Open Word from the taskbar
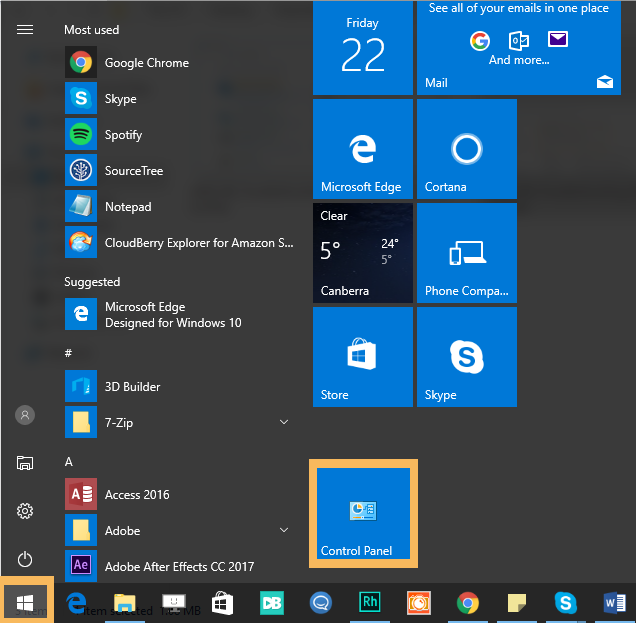This screenshot has height=623, width=636. point(614,603)
